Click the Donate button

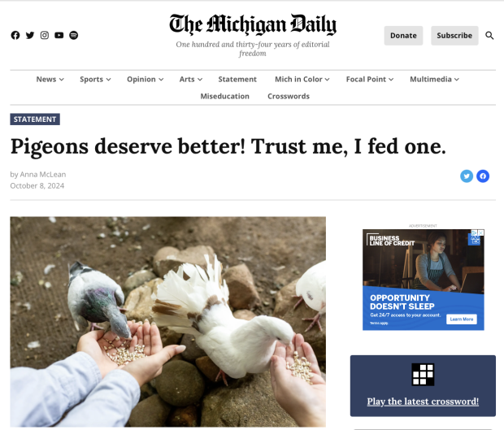click(403, 36)
